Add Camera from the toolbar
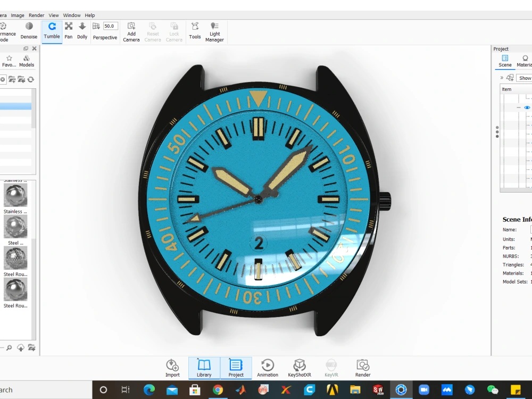Screen dimensions: 532x399 tap(131, 32)
